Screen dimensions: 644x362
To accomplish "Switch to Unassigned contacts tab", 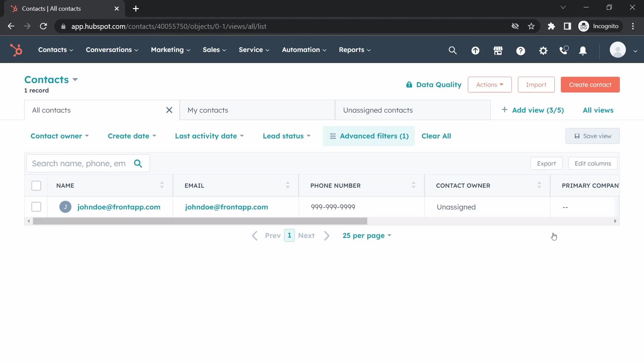I will tap(413, 110).
